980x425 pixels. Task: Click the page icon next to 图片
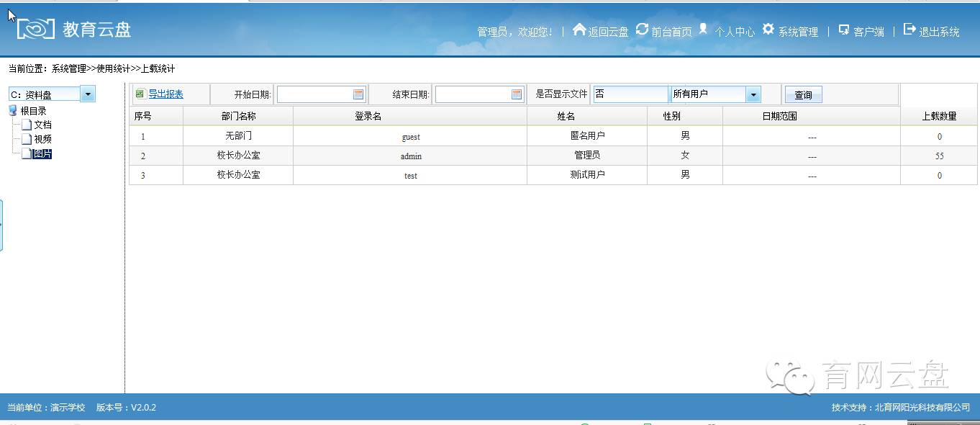coord(27,153)
